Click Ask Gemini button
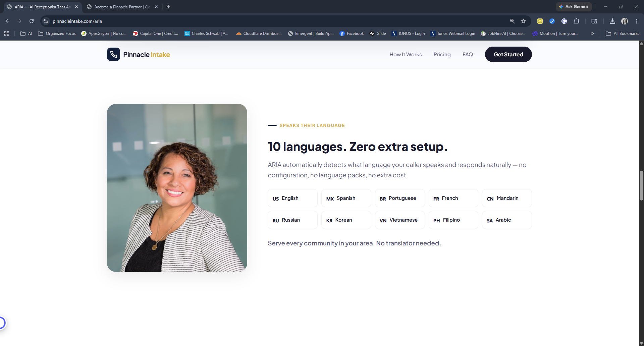Screen dimensions: 644x346 pyautogui.click(x=574, y=7)
